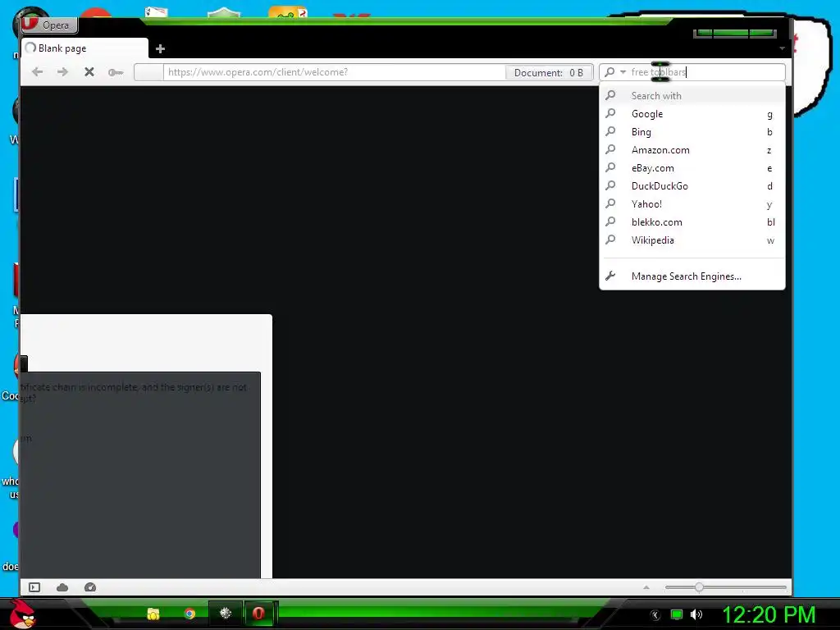Open the folder icon on taskbar
Viewport: 840px width, 630px height.
point(153,614)
